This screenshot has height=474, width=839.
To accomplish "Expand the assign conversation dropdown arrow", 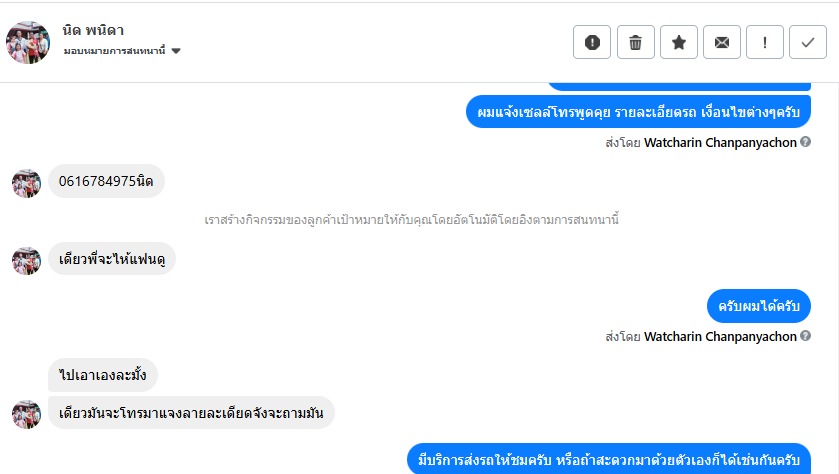I will (176, 51).
